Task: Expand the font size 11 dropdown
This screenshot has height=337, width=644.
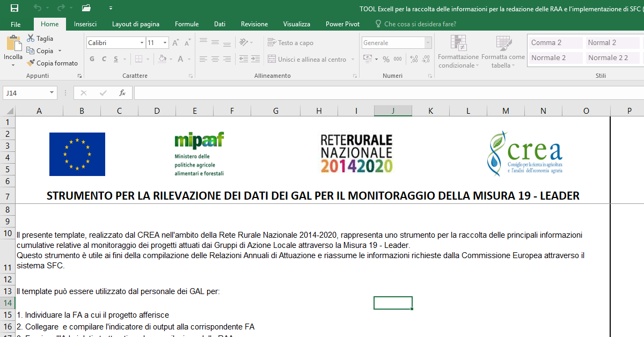Action: coord(165,43)
